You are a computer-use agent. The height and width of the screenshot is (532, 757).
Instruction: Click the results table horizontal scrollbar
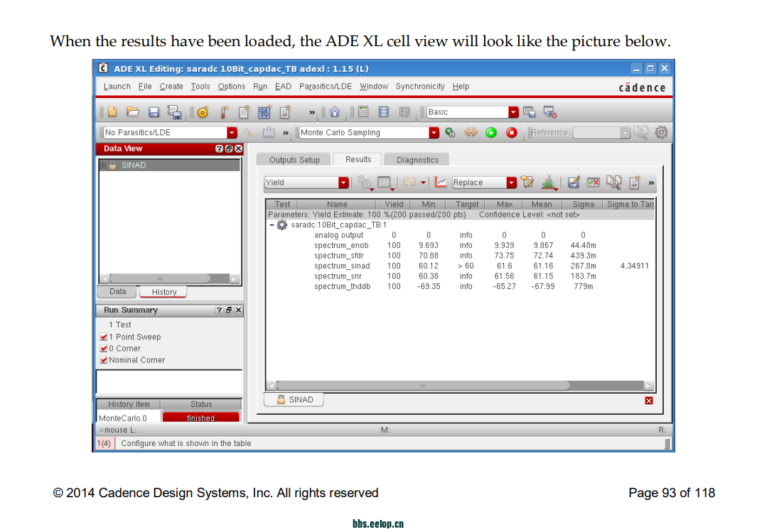423,386
